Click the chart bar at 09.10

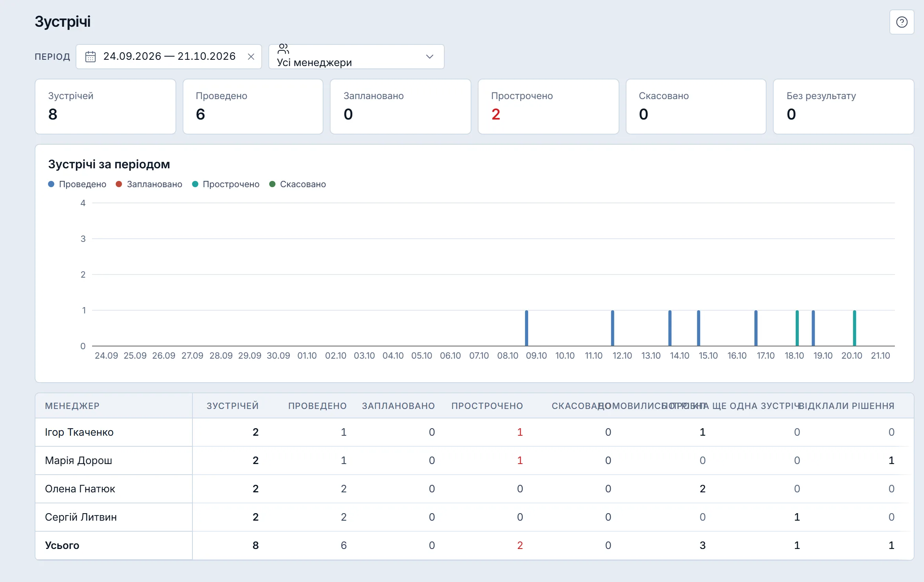point(527,328)
